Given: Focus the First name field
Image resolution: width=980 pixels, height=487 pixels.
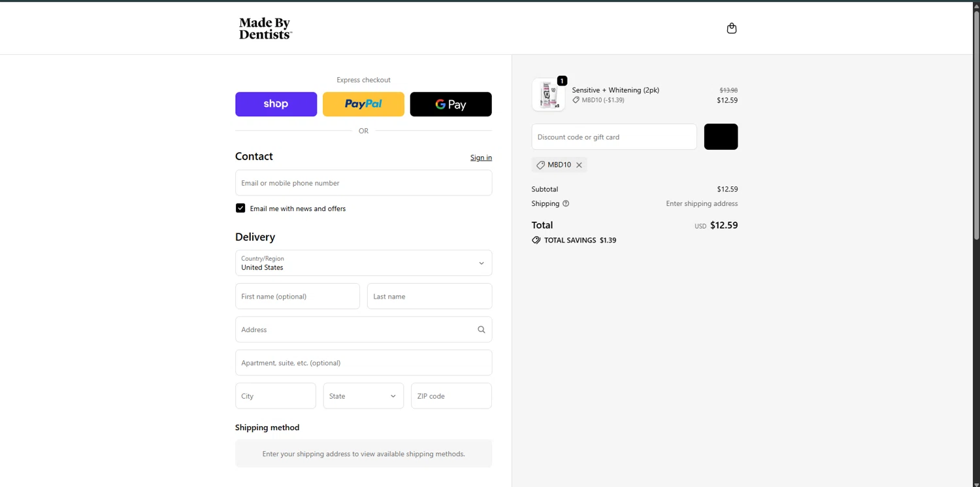Looking at the screenshot, I should coord(297,296).
